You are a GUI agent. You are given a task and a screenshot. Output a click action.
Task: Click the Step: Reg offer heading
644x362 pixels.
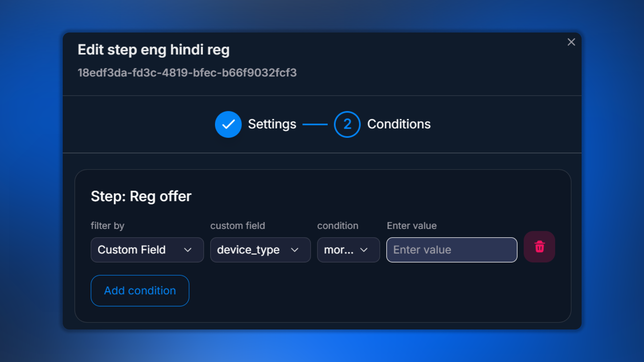141,196
